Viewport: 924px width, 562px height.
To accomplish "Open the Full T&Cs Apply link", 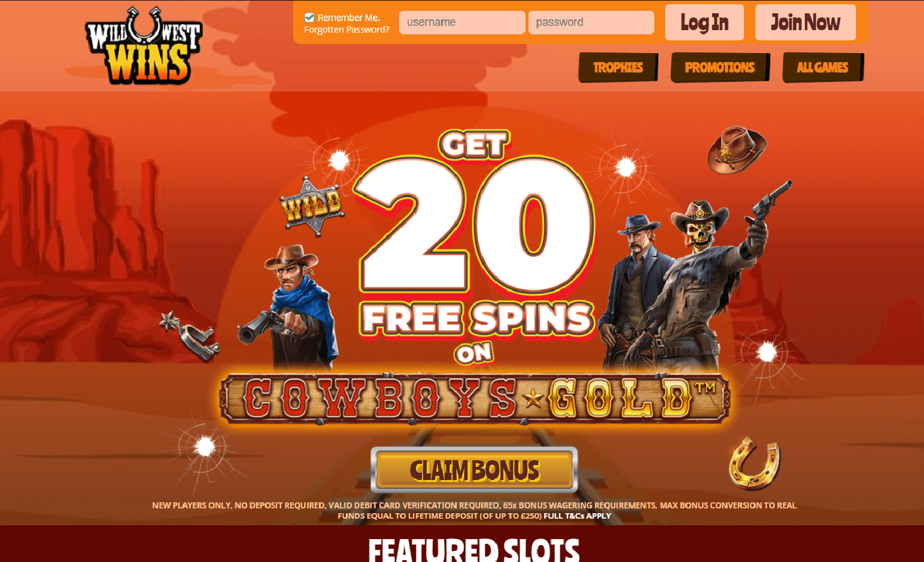I will (x=577, y=516).
